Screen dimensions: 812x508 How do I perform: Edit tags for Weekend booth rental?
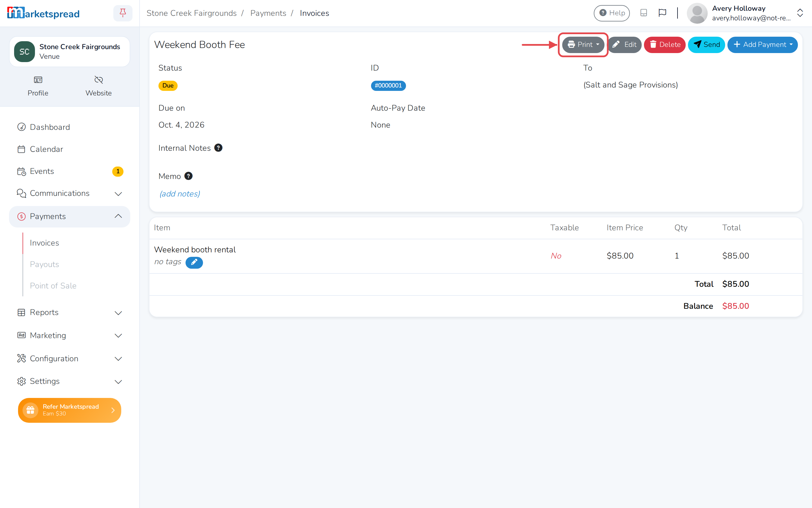(x=194, y=262)
